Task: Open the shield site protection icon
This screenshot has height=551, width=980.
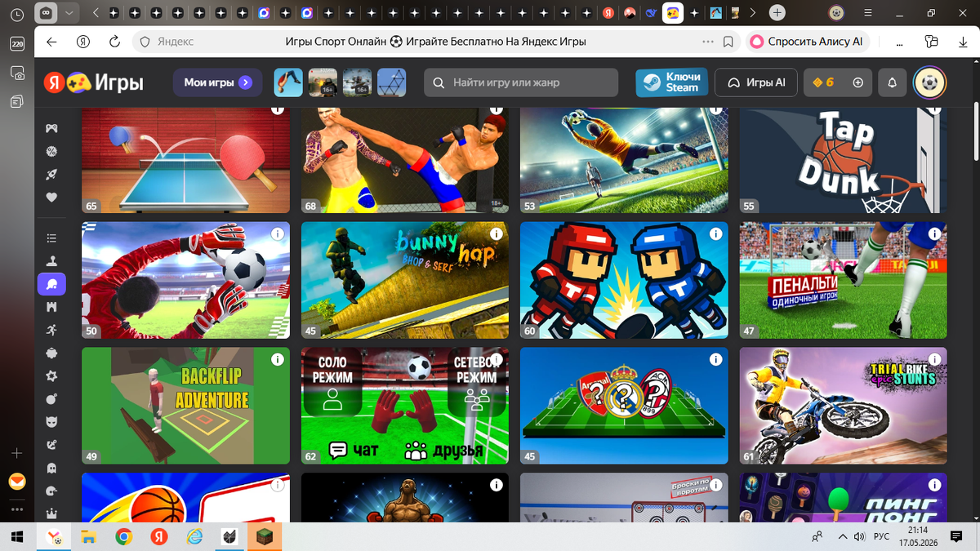Action: click(145, 42)
